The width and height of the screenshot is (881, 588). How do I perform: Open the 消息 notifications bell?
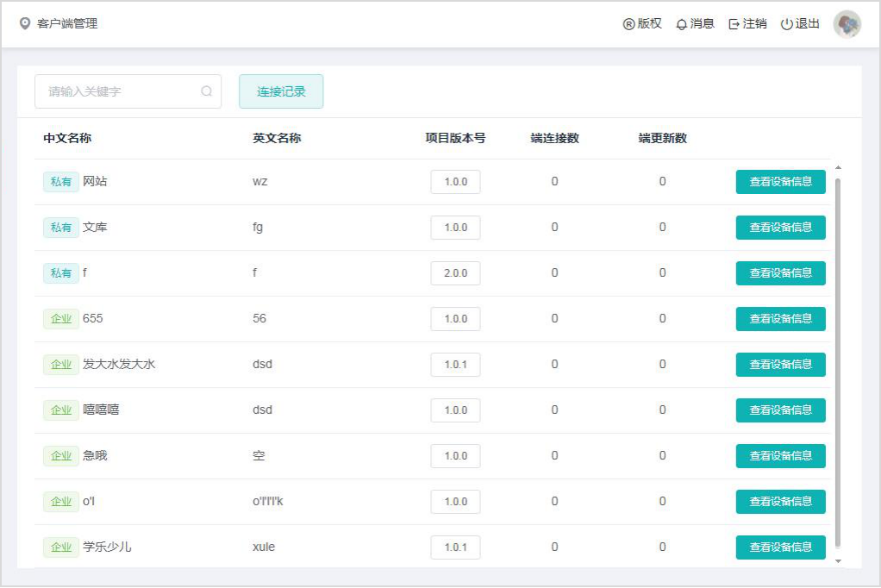coord(695,24)
